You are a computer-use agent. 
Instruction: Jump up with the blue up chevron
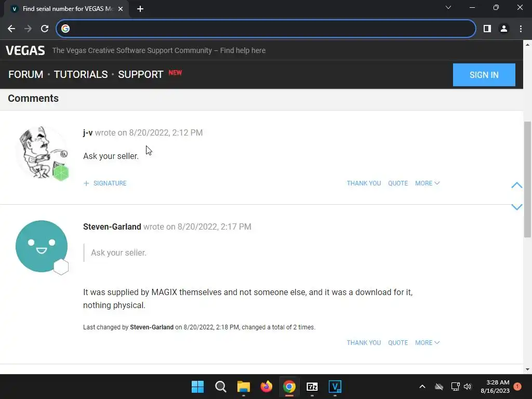coord(516,185)
